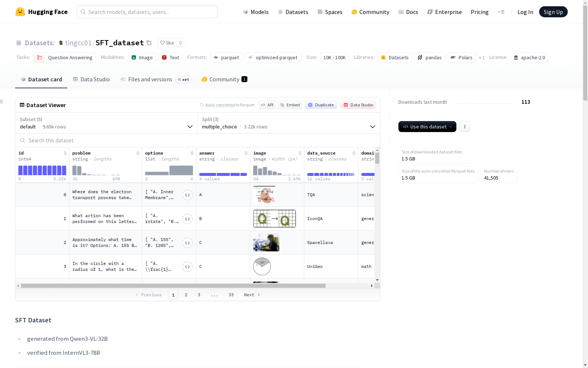Click Next page in the viewer pagination
Viewport: 588px width, 368px height.
click(252, 295)
